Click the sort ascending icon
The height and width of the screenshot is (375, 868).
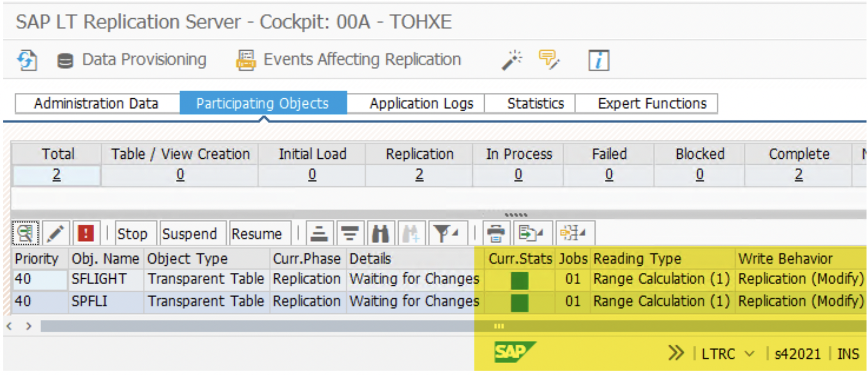pyautogui.click(x=319, y=233)
